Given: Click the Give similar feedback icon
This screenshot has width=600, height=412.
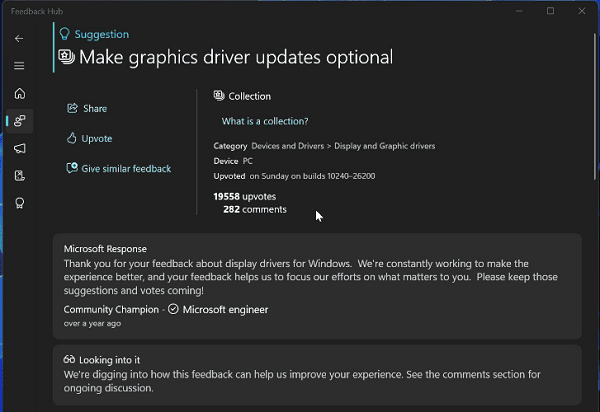Looking at the screenshot, I should (72, 168).
